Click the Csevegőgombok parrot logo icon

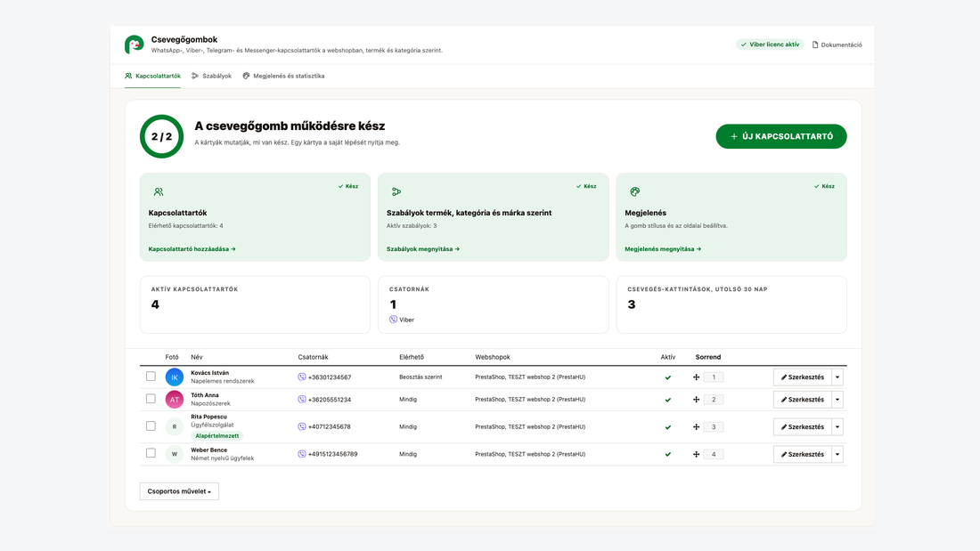tap(134, 45)
